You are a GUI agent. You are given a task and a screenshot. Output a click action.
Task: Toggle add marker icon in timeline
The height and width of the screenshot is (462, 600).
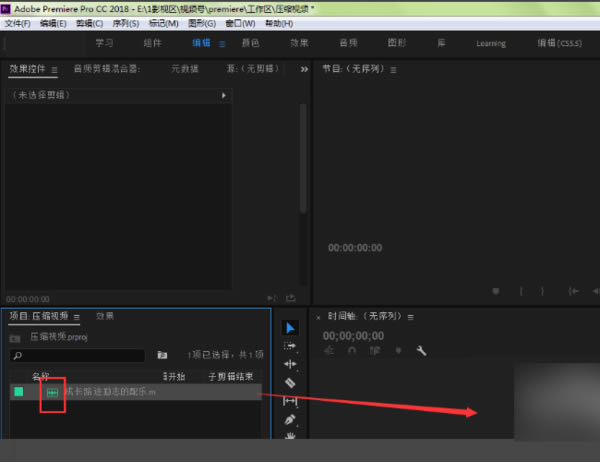pyautogui.click(x=398, y=351)
